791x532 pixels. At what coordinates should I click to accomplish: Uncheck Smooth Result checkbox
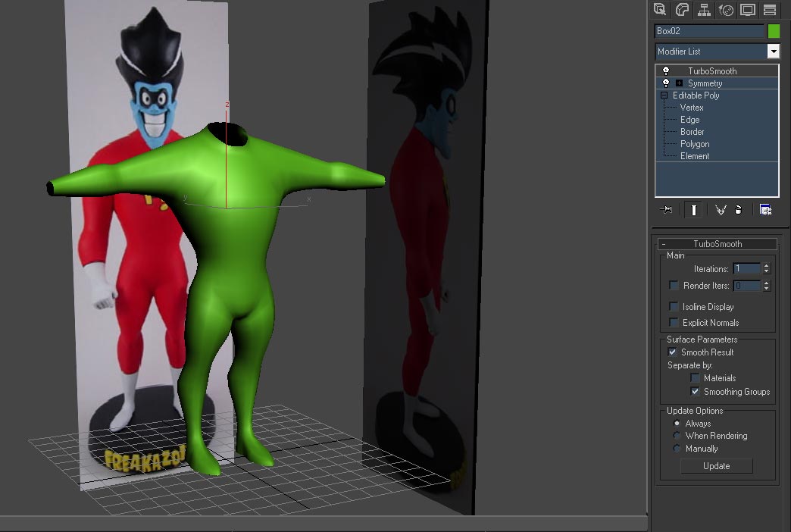click(x=673, y=352)
